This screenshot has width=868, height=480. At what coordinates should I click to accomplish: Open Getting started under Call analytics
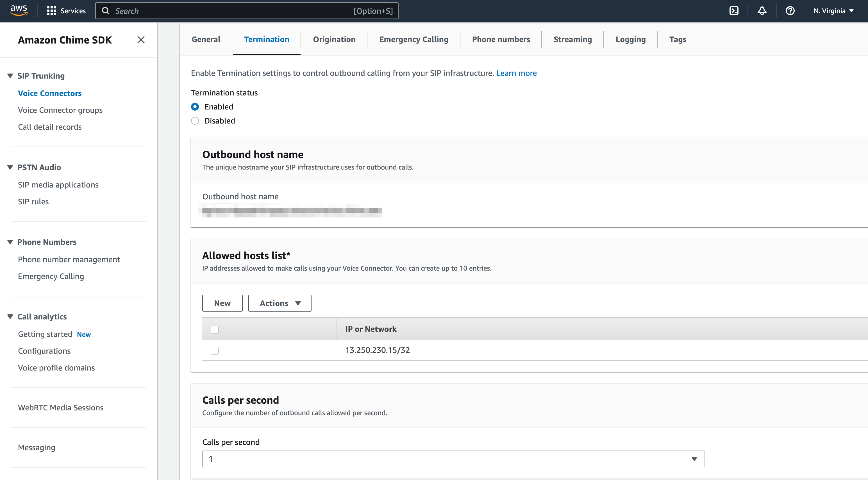tap(45, 334)
